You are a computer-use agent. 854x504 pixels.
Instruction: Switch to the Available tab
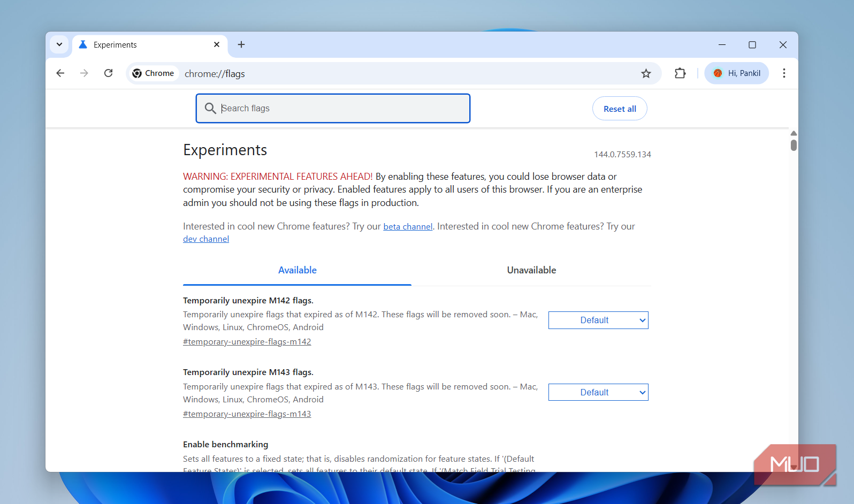tap(298, 270)
